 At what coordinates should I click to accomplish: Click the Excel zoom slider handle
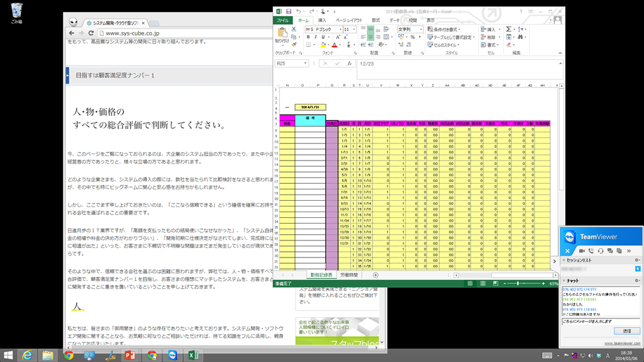[518, 283]
